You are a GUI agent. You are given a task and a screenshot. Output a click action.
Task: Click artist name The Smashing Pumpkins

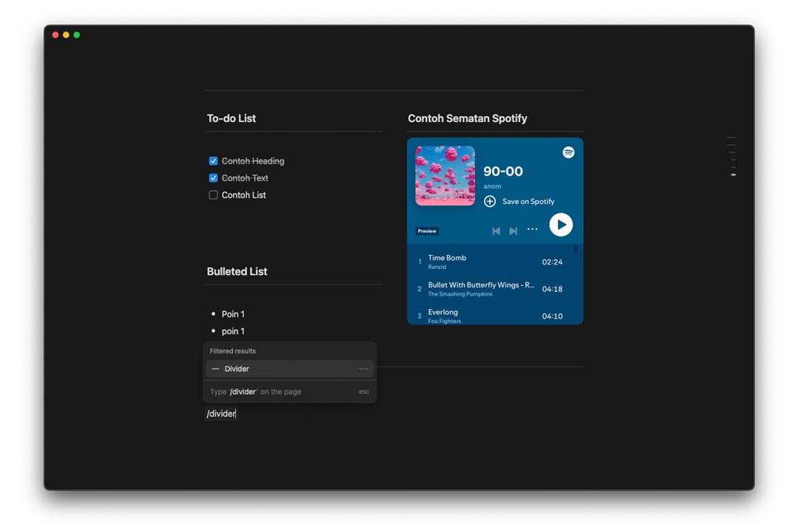(x=460, y=294)
